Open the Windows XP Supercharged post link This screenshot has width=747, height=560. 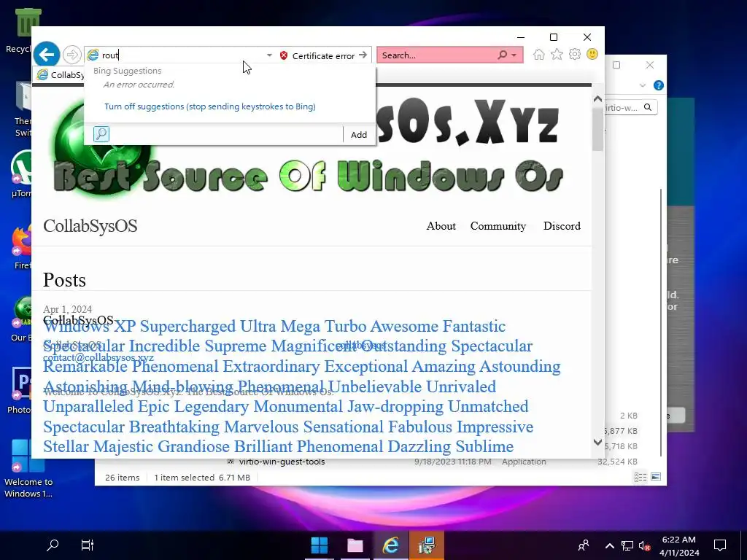(x=302, y=386)
